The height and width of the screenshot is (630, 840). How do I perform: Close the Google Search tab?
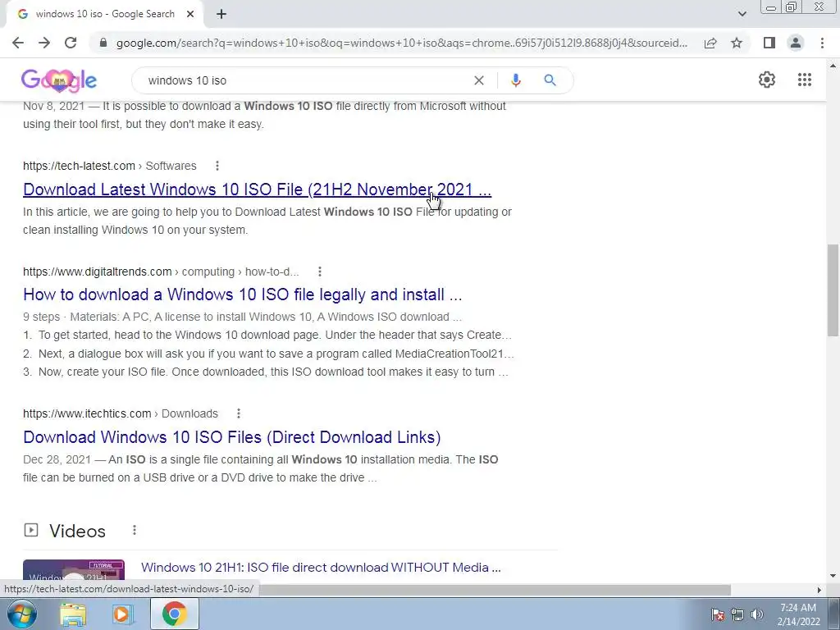coord(190,14)
